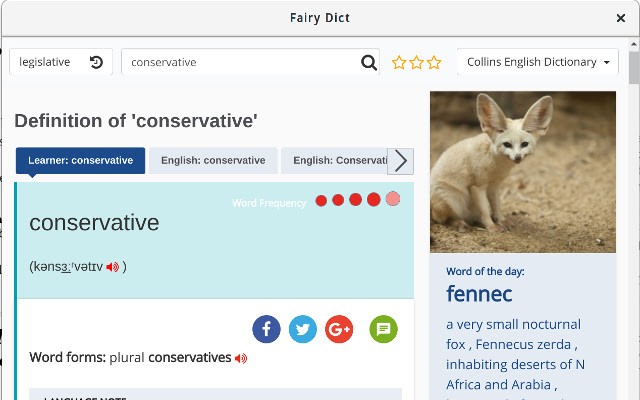640x400 pixels.
Task: Share definition on Twitter
Action: [x=303, y=329]
